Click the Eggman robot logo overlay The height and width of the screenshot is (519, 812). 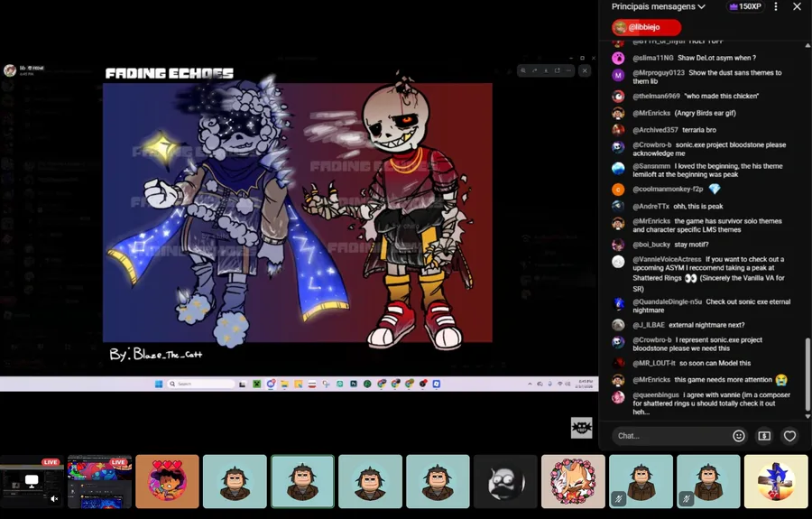pos(582,428)
